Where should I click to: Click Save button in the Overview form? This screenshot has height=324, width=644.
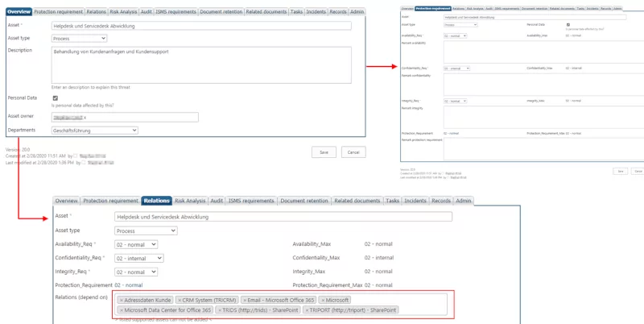[x=324, y=152]
